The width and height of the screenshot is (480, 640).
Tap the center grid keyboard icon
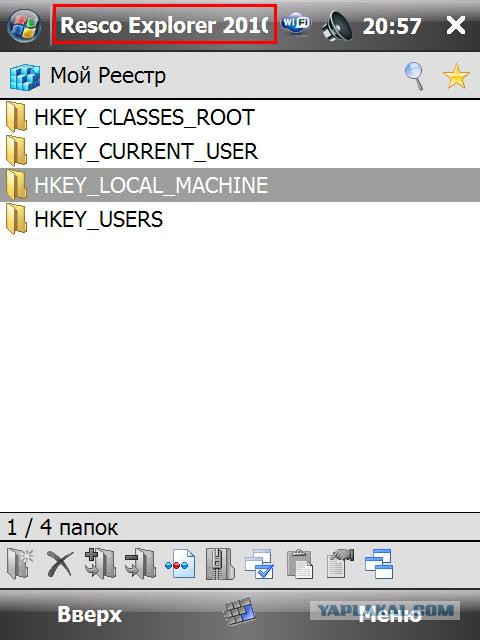click(239, 612)
